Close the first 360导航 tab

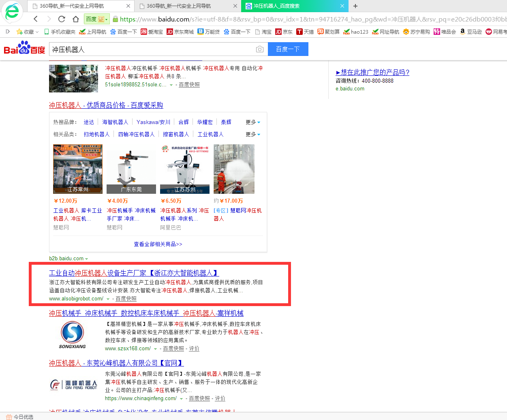[x=128, y=6]
